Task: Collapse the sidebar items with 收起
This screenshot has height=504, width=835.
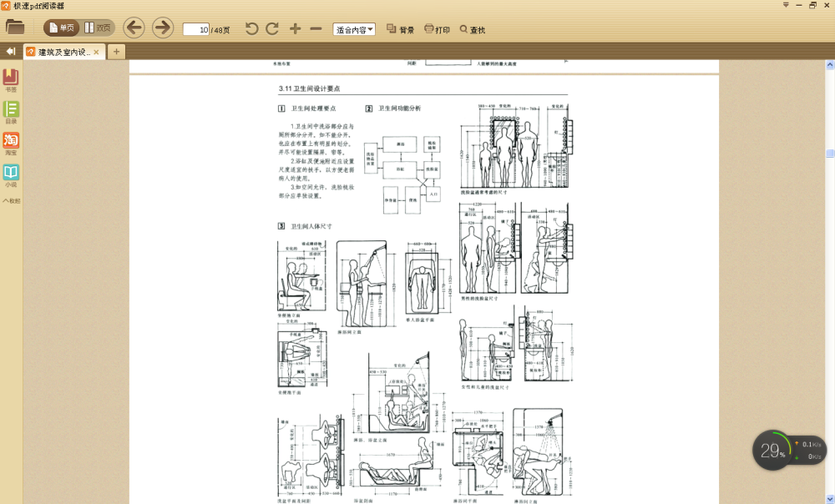Action: click(12, 200)
